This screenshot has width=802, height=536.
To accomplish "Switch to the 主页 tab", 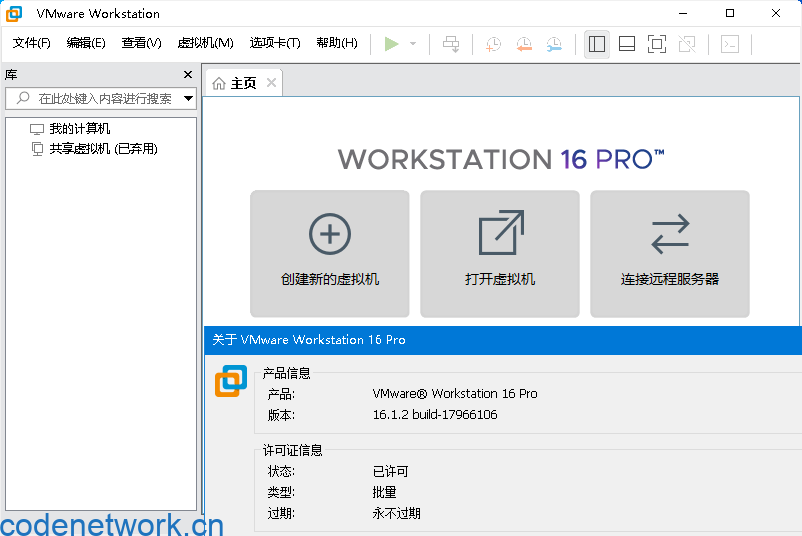I will pyautogui.click(x=243, y=83).
